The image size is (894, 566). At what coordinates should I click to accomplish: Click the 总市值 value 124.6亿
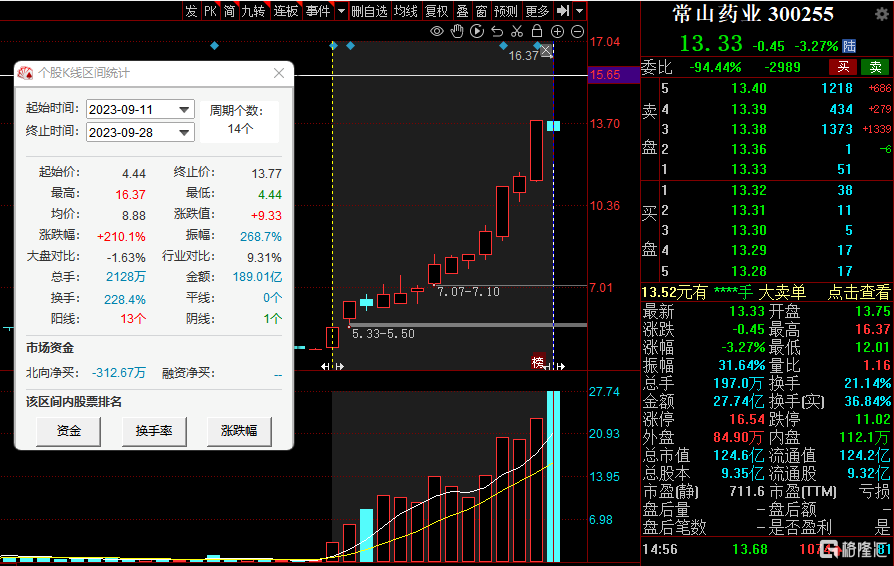(x=738, y=455)
